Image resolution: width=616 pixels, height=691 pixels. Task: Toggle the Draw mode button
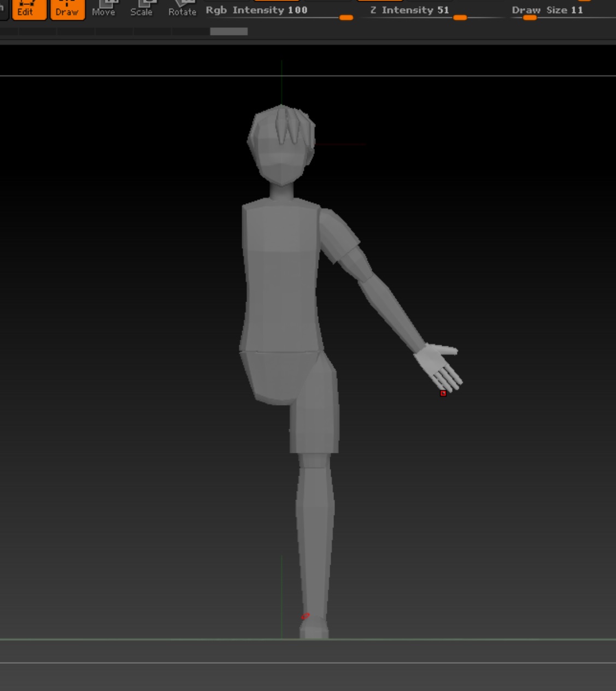67,9
